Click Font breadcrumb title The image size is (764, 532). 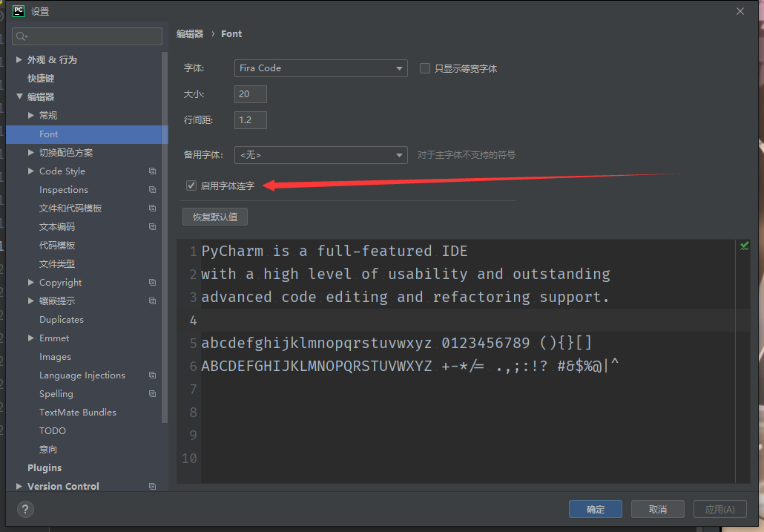tap(231, 33)
